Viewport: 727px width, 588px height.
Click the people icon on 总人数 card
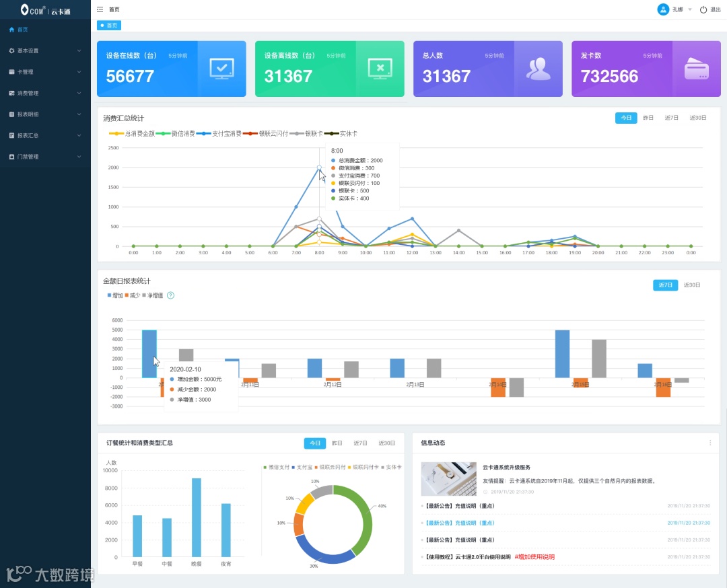(539, 69)
